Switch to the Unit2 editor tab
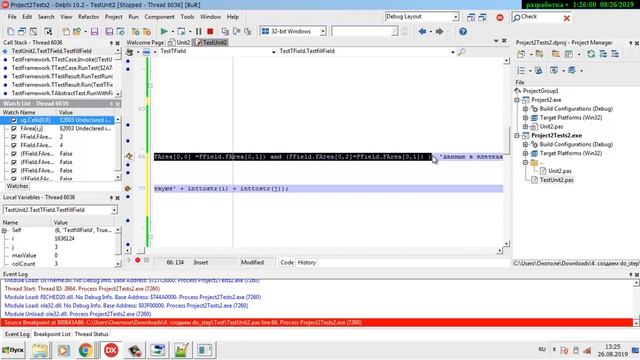This screenshot has height=360, width=640. tap(180, 42)
